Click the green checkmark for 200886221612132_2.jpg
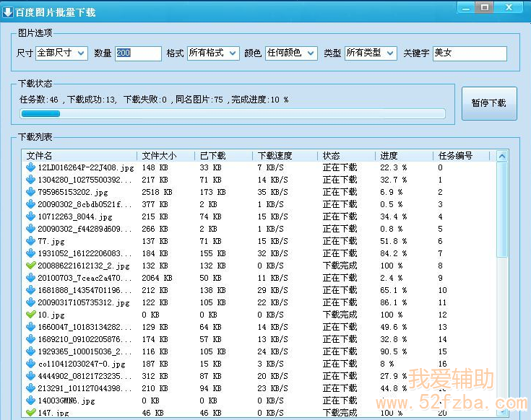 31,266
